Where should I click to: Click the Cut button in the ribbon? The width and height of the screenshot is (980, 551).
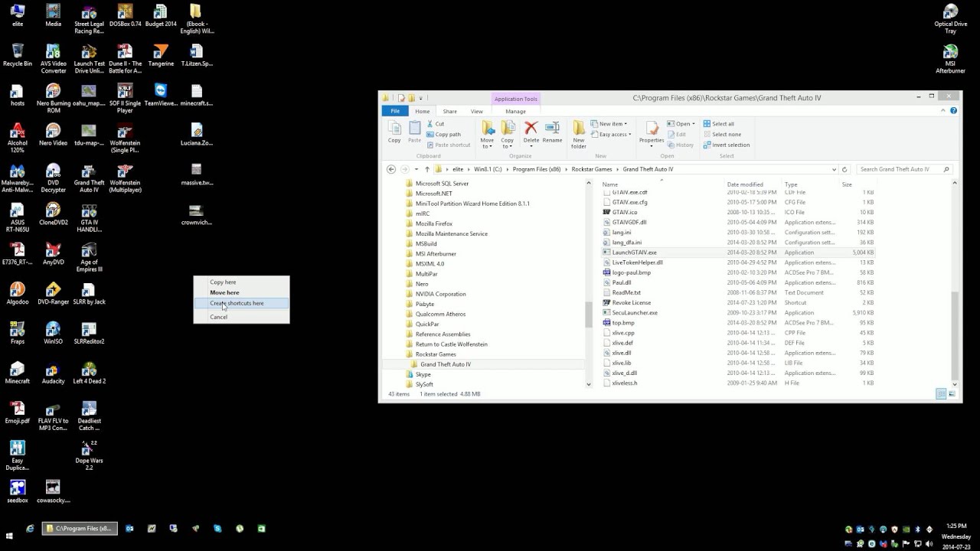pyautogui.click(x=436, y=124)
